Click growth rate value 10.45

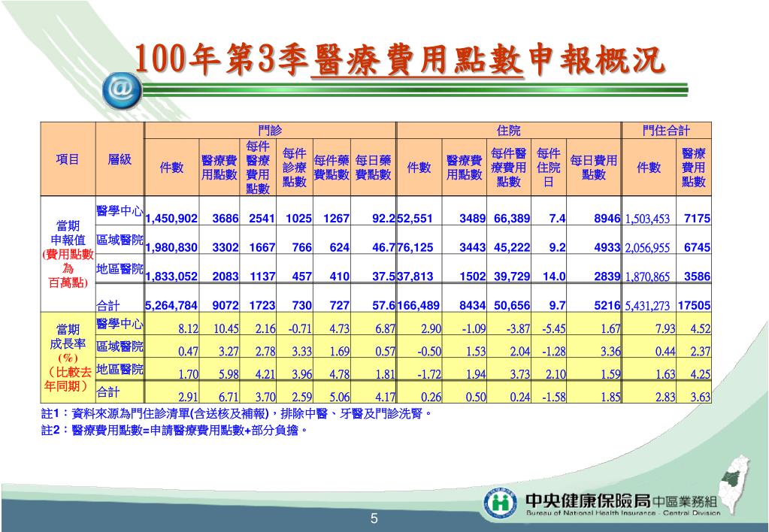pyautogui.click(x=226, y=328)
